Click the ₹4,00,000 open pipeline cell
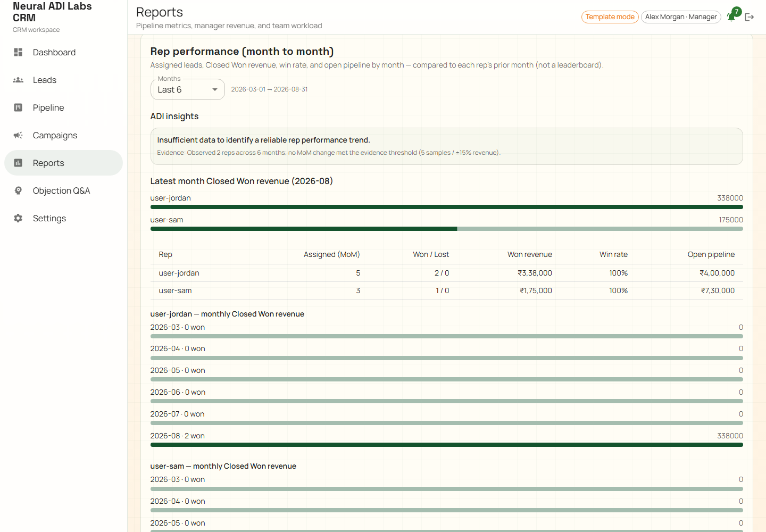 tap(717, 273)
